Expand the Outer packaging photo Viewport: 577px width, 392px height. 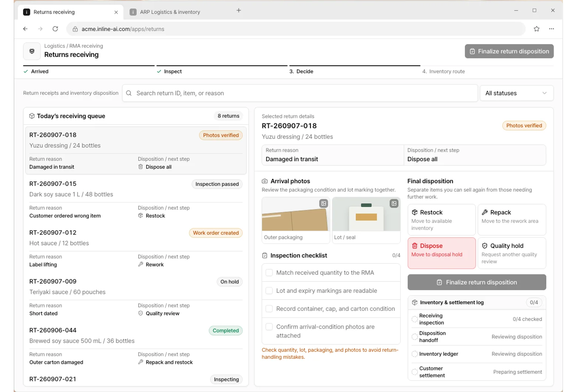(x=324, y=203)
